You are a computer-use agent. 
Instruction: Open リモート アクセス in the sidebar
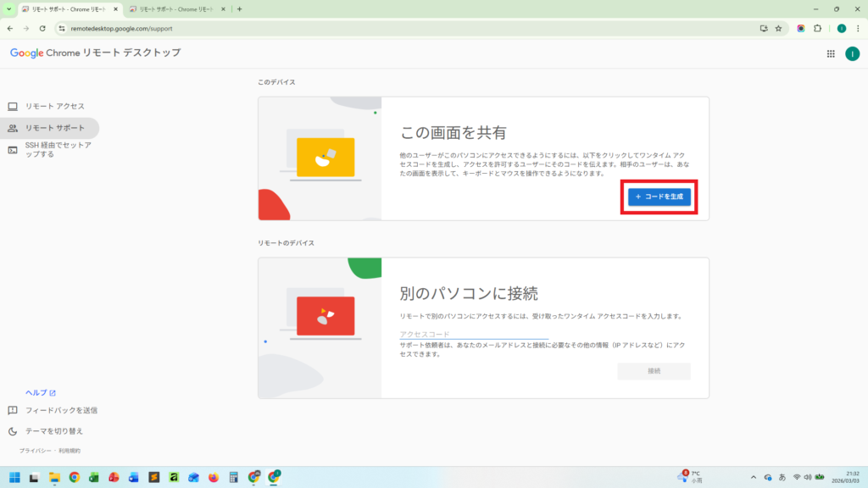pos(54,106)
